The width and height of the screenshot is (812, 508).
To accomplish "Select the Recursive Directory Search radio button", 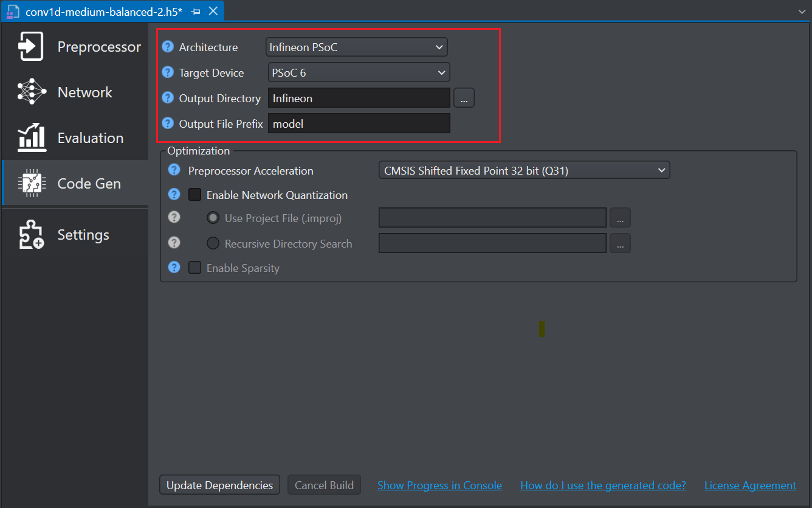I will tap(213, 243).
